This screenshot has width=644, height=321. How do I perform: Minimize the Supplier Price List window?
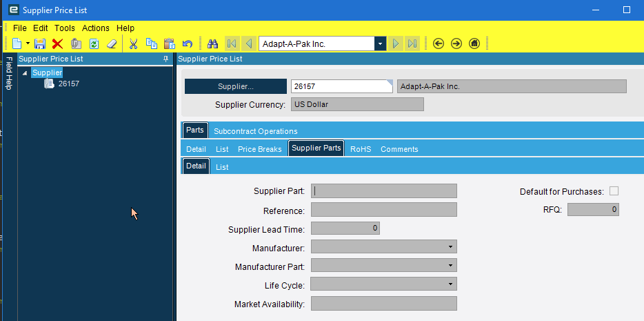pos(595,10)
